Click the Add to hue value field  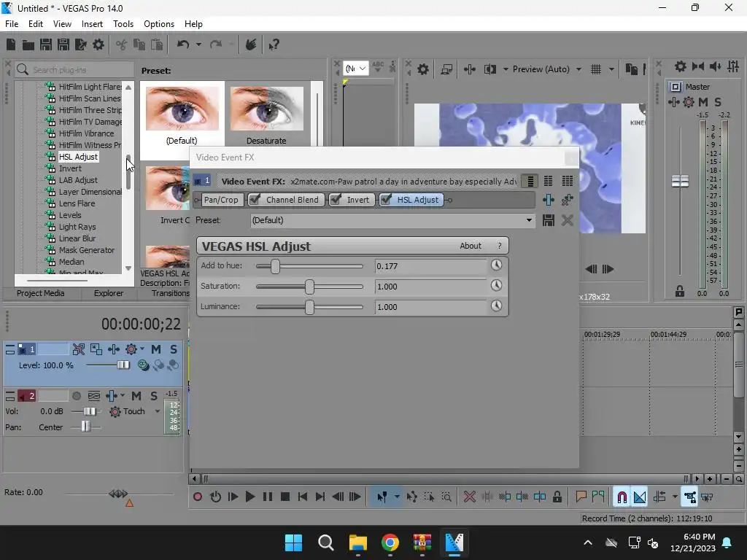(x=430, y=266)
